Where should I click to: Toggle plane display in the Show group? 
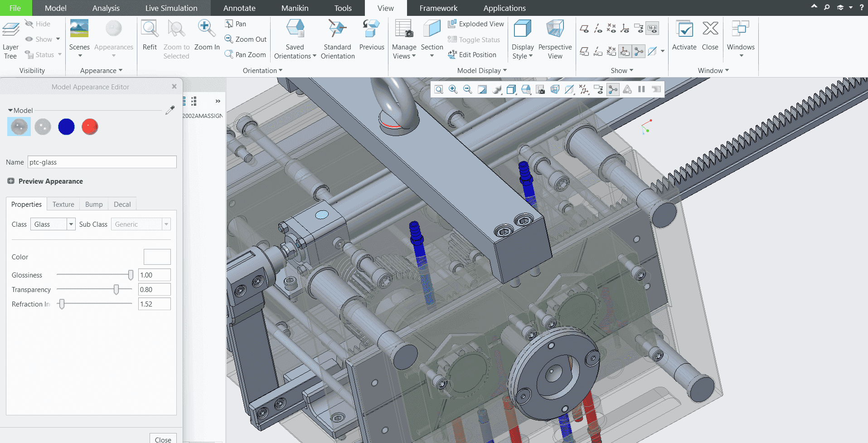[x=585, y=29]
